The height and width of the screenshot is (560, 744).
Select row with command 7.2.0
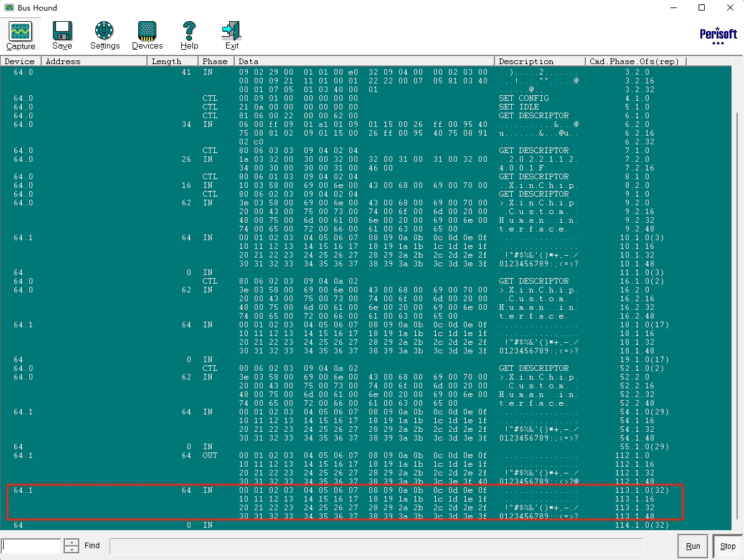point(365,159)
